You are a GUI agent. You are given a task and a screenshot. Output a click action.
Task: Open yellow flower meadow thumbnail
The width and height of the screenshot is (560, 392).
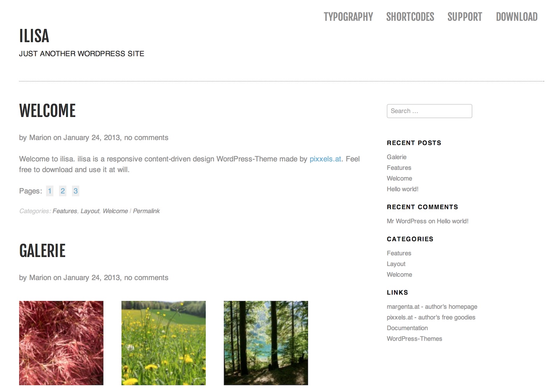tap(163, 343)
